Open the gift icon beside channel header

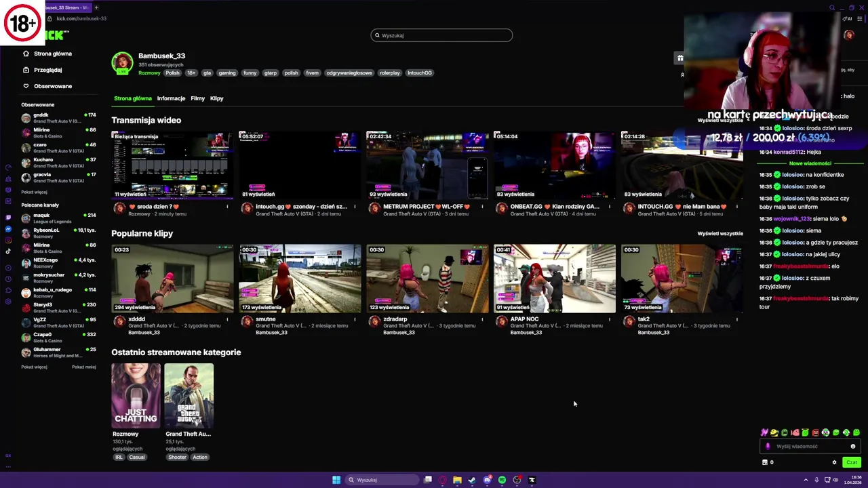[680, 58]
